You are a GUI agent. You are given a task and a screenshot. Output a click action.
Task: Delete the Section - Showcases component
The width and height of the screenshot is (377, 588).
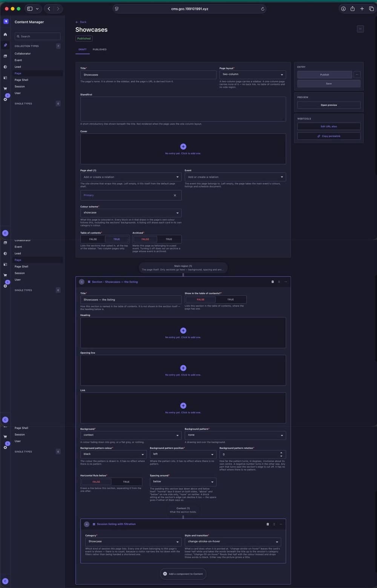click(x=273, y=282)
